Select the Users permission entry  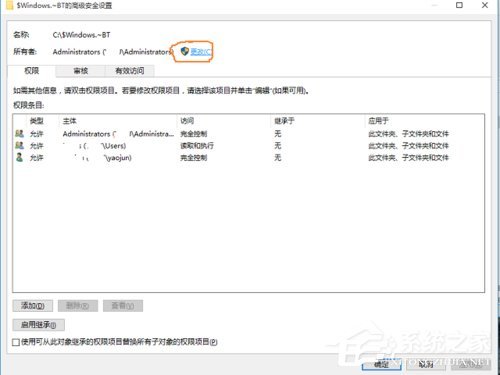pyautogui.click(x=248, y=146)
